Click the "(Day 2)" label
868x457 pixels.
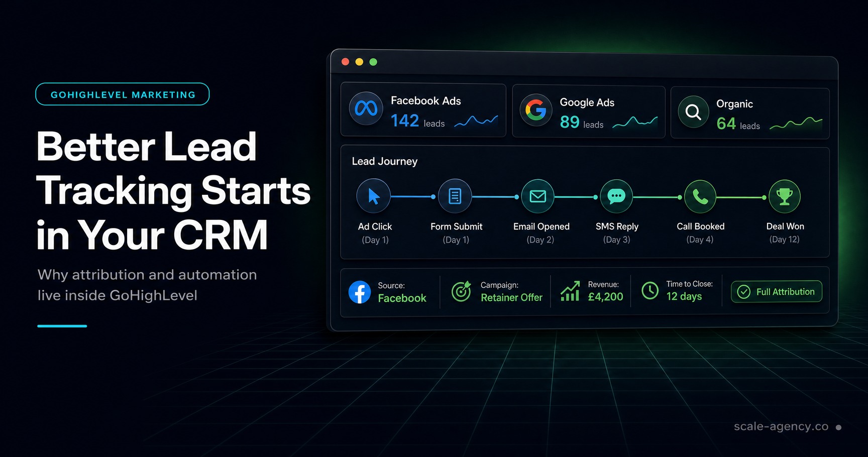(540, 240)
